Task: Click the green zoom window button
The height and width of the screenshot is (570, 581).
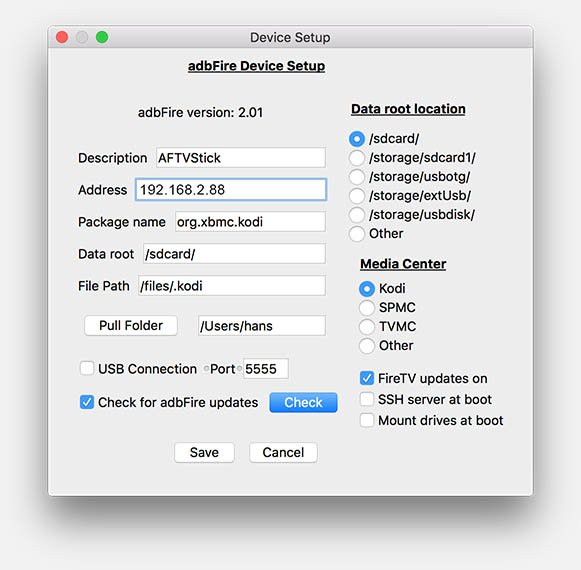Action: tap(102, 37)
